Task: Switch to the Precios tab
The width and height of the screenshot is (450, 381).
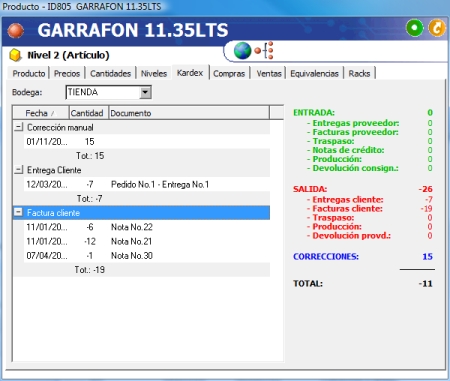Action: click(67, 73)
